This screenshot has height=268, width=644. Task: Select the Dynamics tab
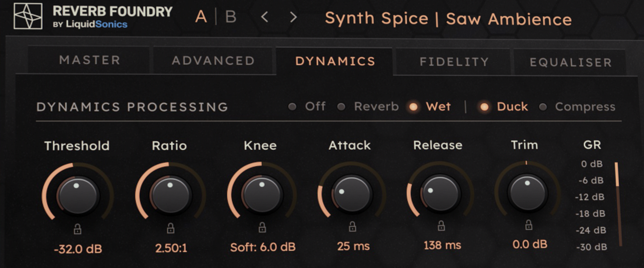tap(335, 61)
